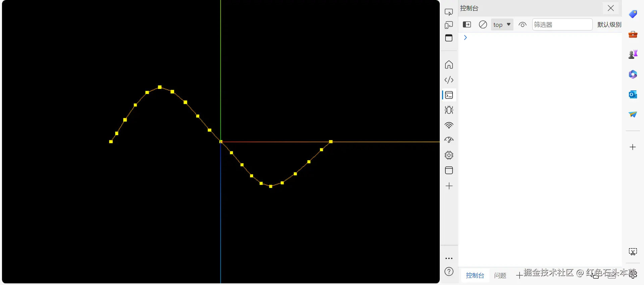Open the toolbox sidebar icon
The height and width of the screenshot is (285, 644).
click(633, 34)
